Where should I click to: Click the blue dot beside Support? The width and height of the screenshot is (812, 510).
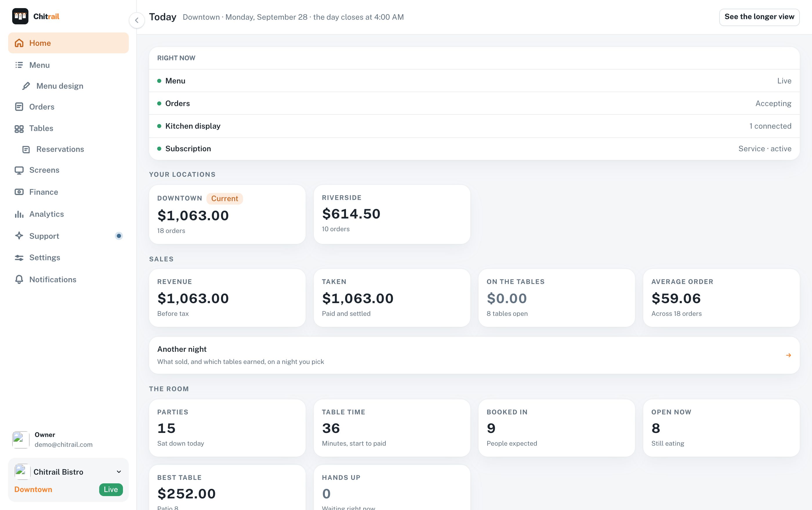[x=119, y=236]
